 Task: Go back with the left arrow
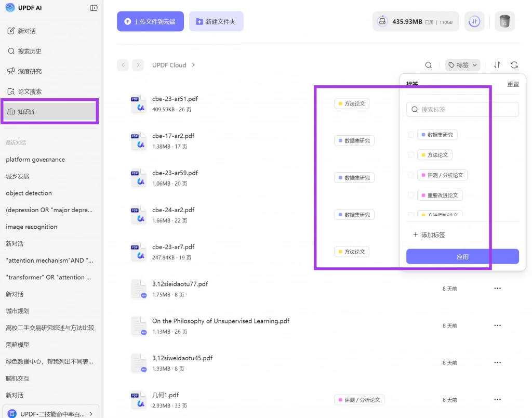click(123, 65)
